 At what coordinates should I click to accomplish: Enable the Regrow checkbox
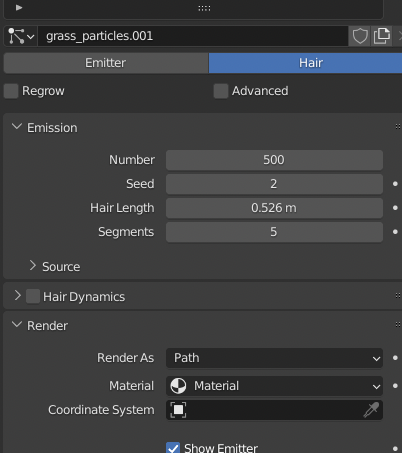(11, 91)
